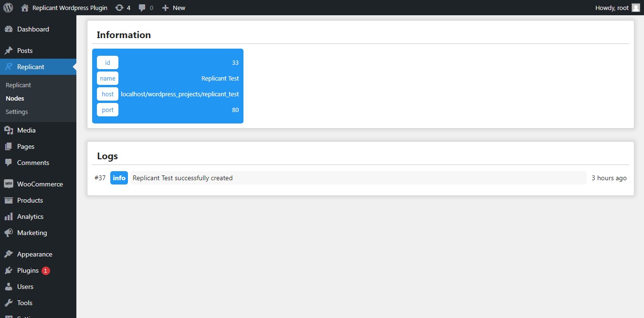Click the home icon beside site name
This screenshot has width=644, height=318.
click(x=25, y=8)
